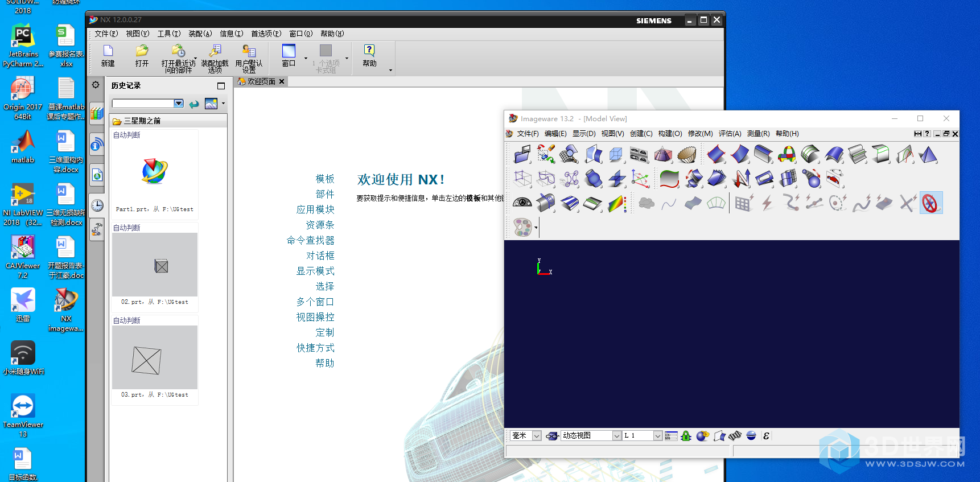Click the clock history tab icon in NX sidebar
Screen dimensions: 980x482
click(97, 205)
